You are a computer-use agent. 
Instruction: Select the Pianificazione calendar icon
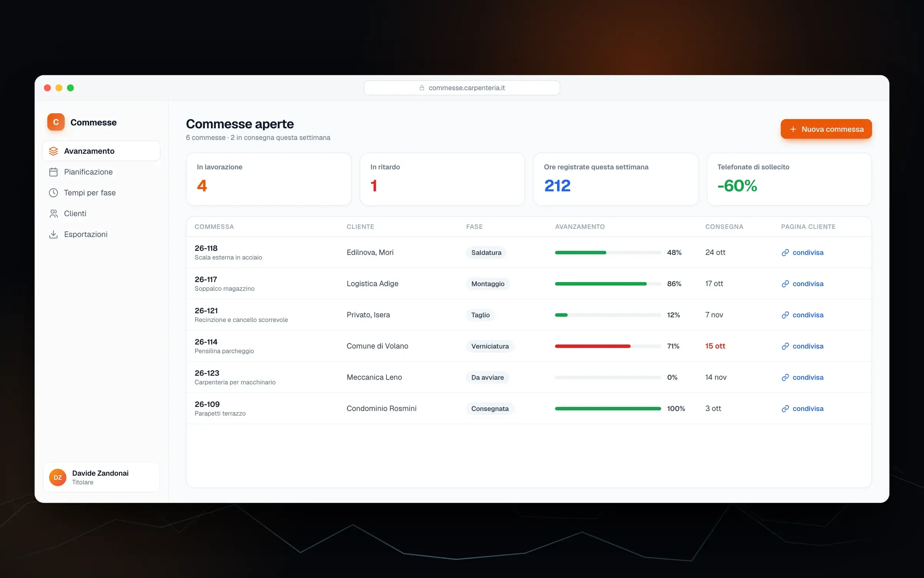(54, 172)
